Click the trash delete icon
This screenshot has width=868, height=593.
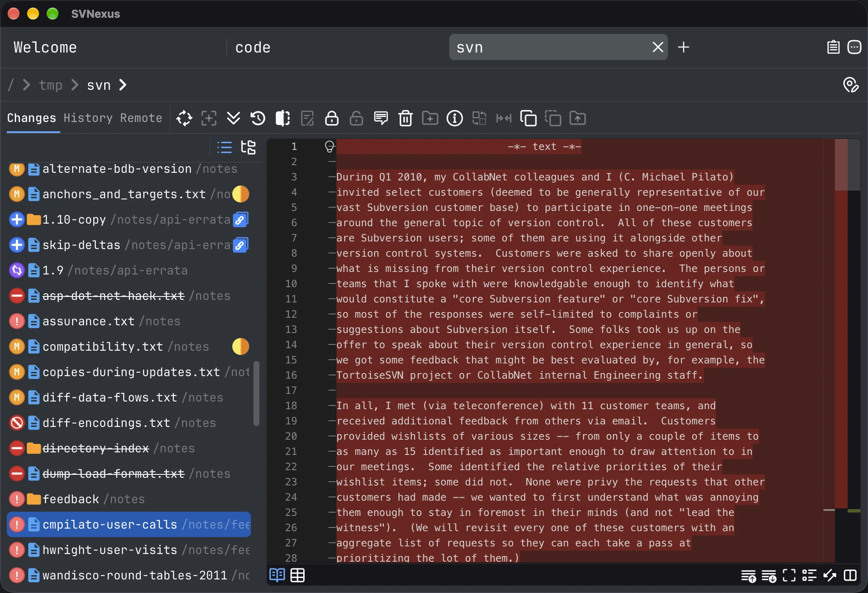point(405,118)
